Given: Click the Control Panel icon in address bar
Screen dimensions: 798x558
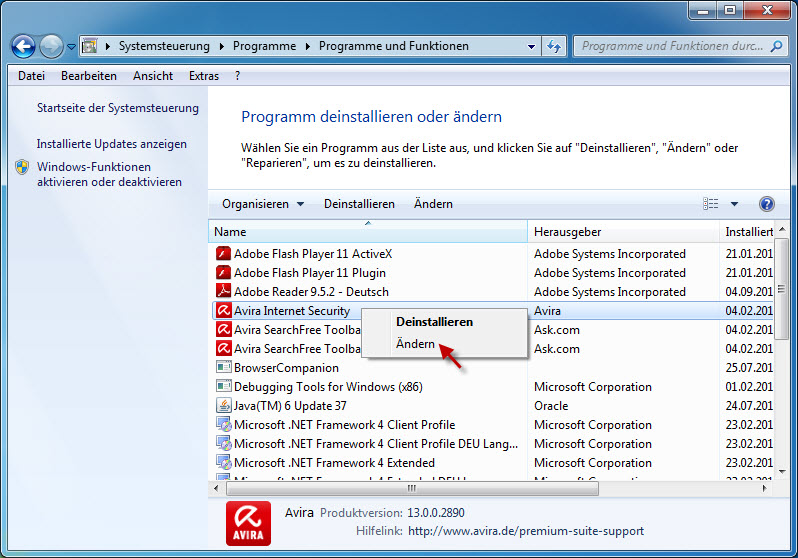Looking at the screenshot, I should click(90, 46).
